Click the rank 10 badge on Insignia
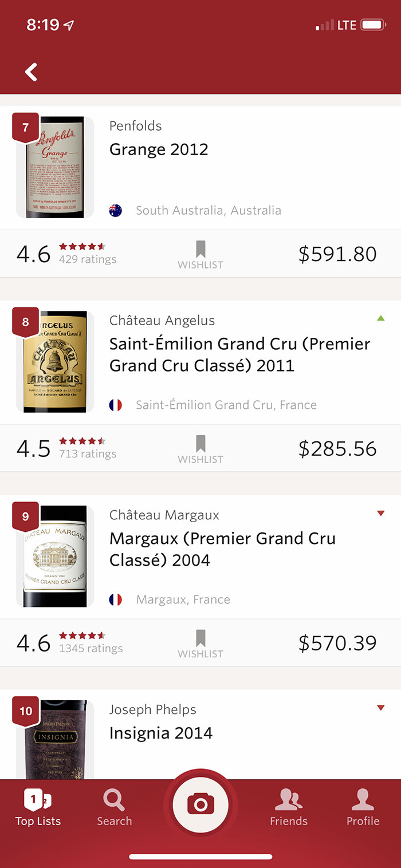This screenshot has width=401, height=868. (x=26, y=711)
